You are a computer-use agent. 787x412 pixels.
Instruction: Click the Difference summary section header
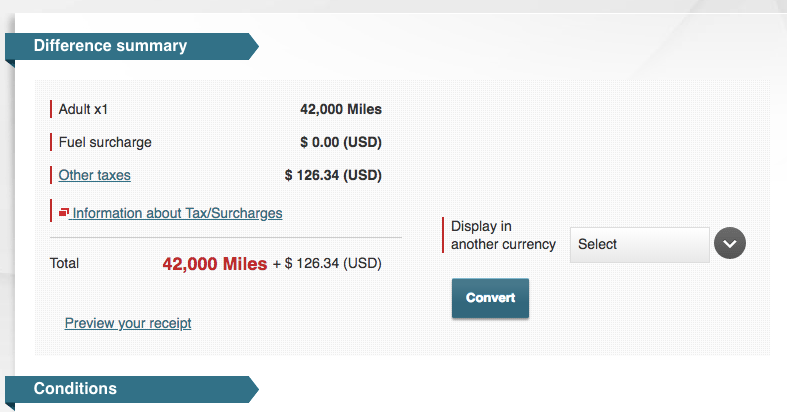[x=110, y=45]
